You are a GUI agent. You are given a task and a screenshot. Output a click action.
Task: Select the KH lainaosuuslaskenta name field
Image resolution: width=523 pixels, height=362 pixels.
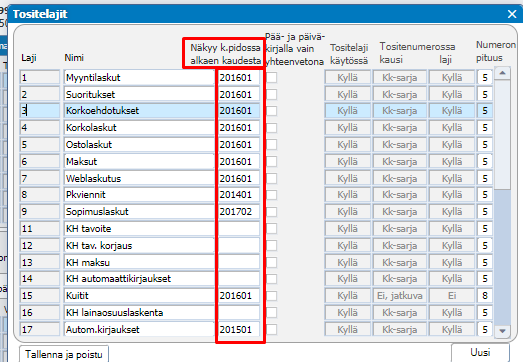click(x=139, y=313)
